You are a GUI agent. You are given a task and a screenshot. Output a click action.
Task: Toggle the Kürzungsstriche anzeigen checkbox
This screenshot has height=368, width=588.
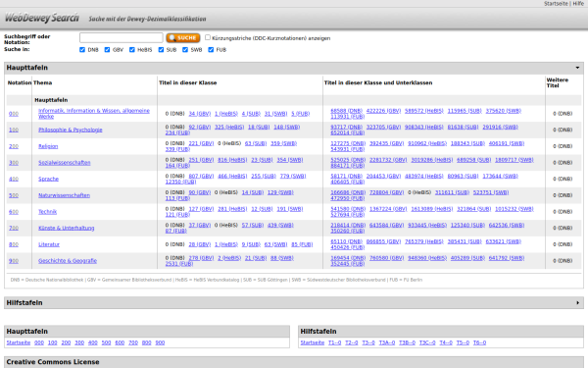coord(208,37)
